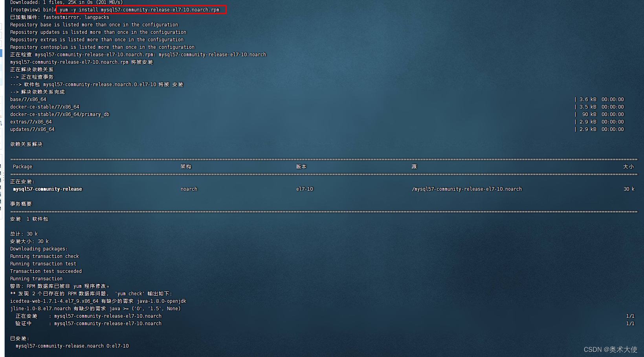Click the '90 kB' size for primary_db
Viewport: 644px width, 357px height.
coord(589,114)
